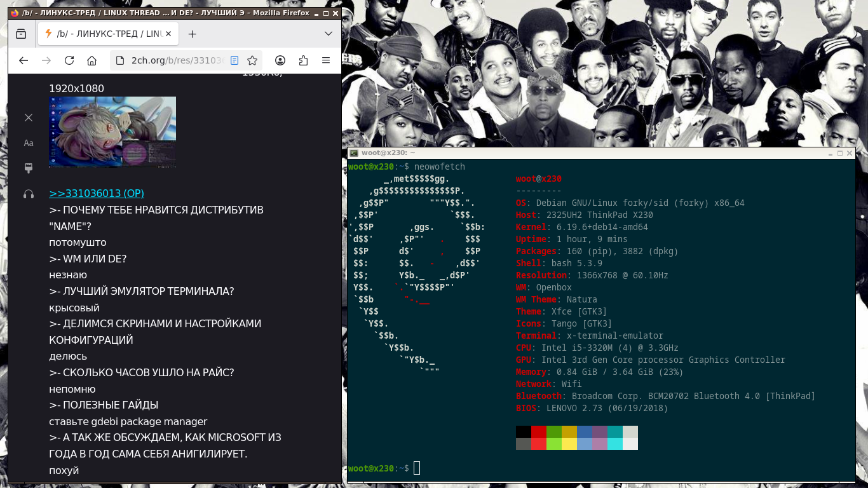Click the ">- ЛУЧШИЙ ЭМУЛЯТОР ТЕРМИНАЛА?" line
The width and height of the screenshot is (868, 488).
pos(142,291)
